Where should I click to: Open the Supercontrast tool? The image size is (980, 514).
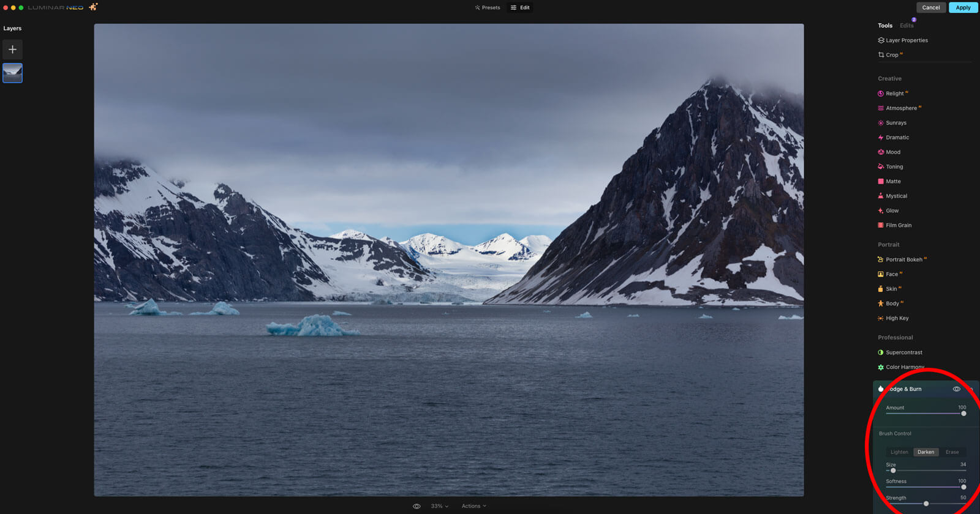point(903,352)
